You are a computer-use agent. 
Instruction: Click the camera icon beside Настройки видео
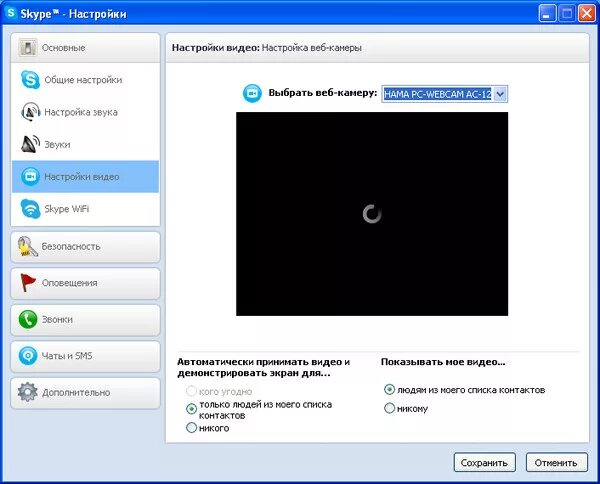tap(30, 177)
